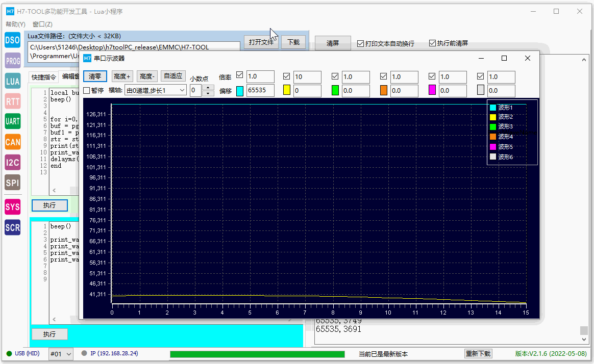Toggle the 暂停 pause checkbox

(x=87, y=90)
